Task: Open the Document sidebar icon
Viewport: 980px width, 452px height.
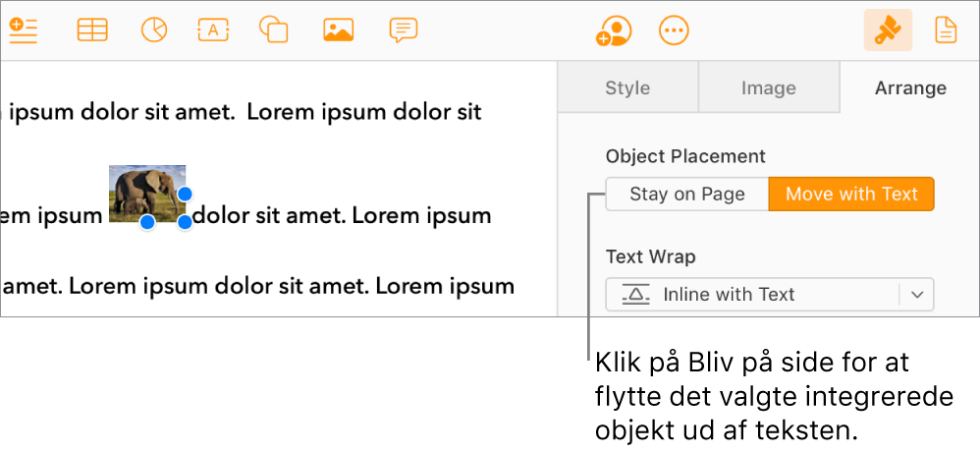Action: point(946,30)
